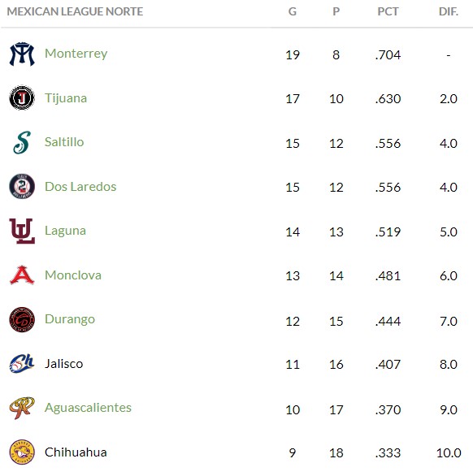Click the Durango team logo
Screen dimensions: 473x476
[x=22, y=319]
